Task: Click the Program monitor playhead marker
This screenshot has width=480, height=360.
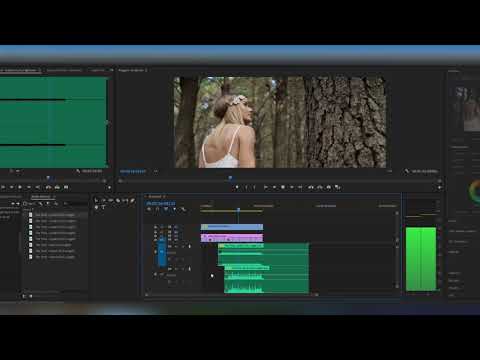Action: pyautogui.click(x=230, y=178)
